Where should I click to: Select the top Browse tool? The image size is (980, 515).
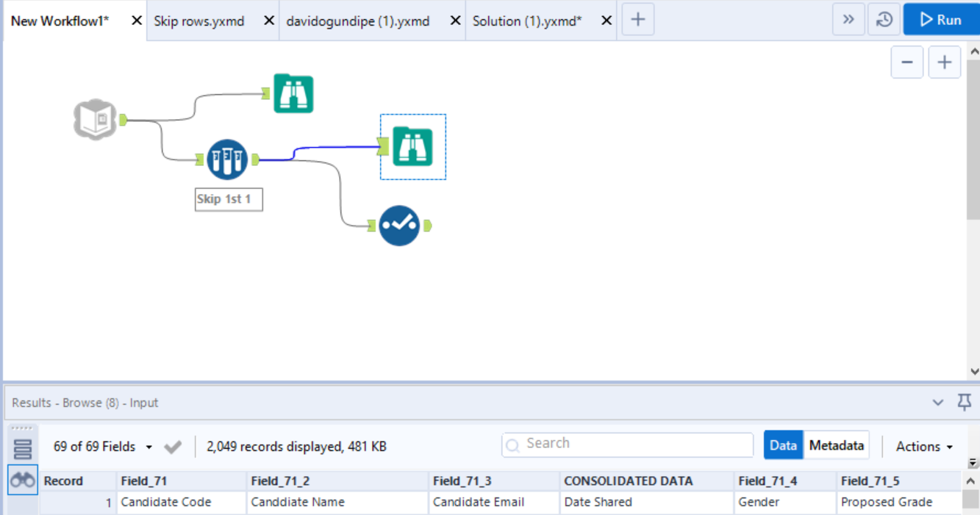293,93
